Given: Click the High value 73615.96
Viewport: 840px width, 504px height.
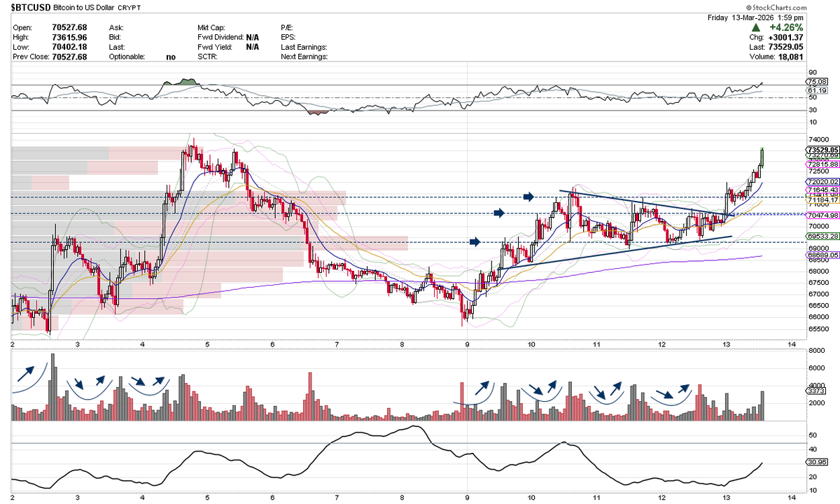Looking at the screenshot, I should point(69,37).
